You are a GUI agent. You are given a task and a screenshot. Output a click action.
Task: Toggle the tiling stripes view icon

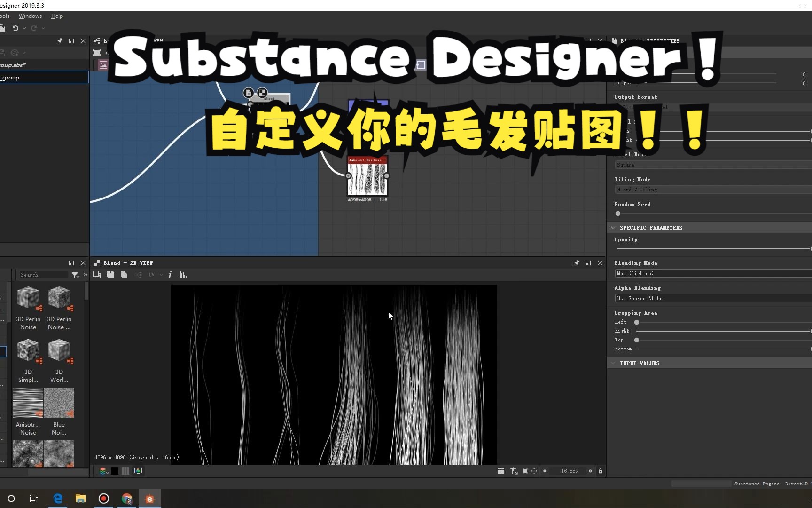coord(125,471)
